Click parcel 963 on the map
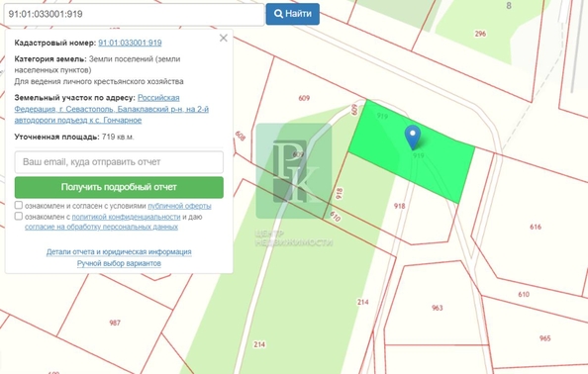The image size is (588, 374). coord(438,308)
